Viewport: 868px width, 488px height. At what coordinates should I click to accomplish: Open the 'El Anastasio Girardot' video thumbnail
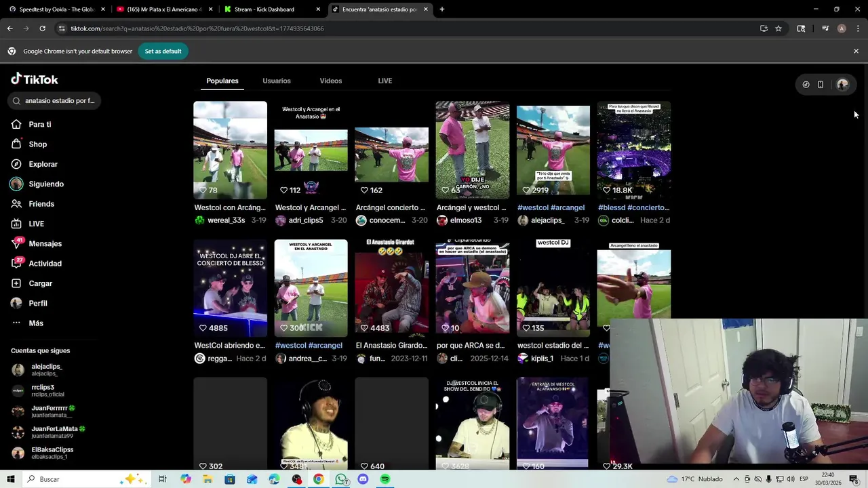point(392,288)
